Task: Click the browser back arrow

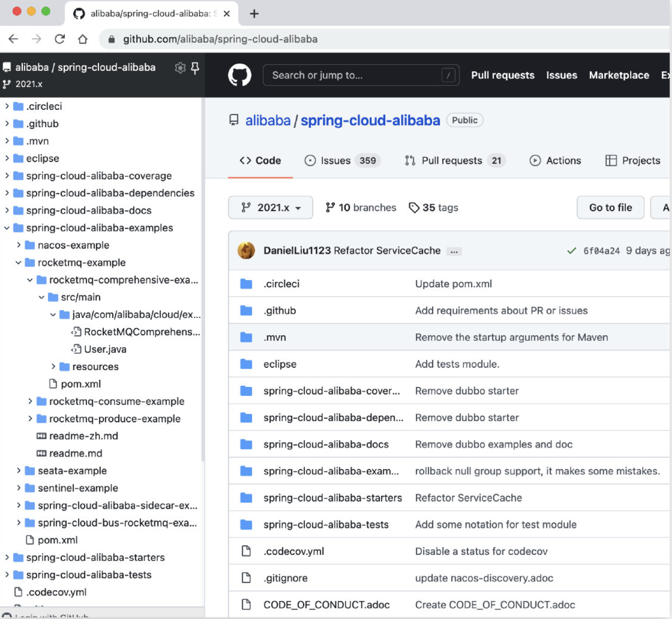Action: (13, 39)
